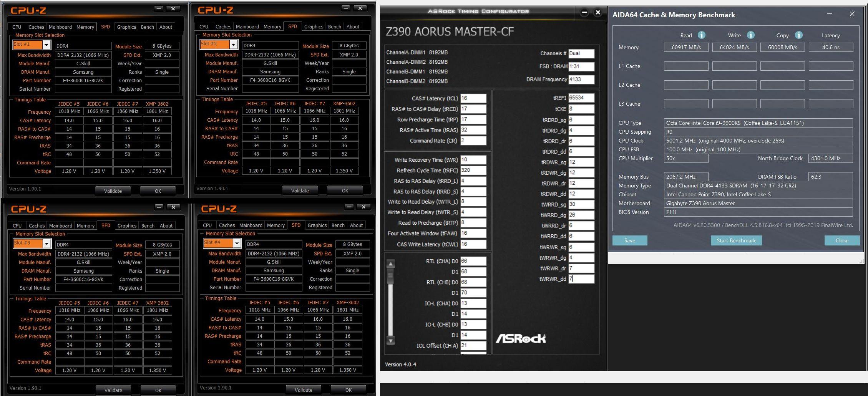Click the Close button in AIDA64
868x396 pixels.
(x=842, y=240)
